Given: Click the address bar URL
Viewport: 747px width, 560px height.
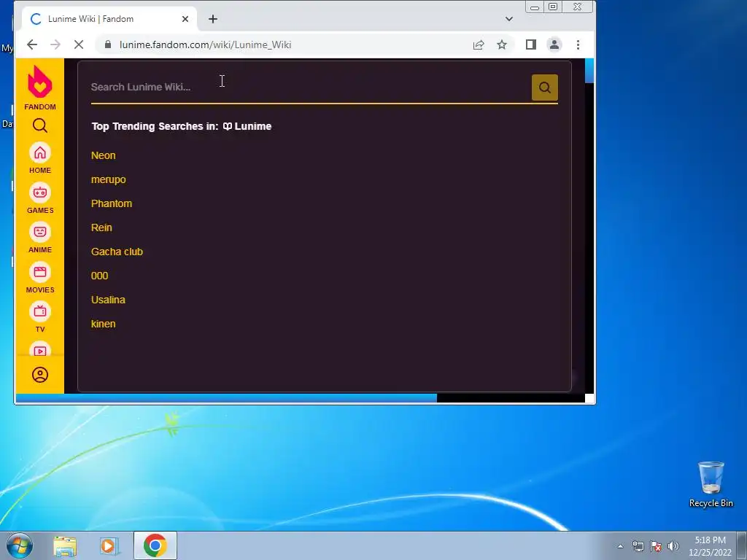Looking at the screenshot, I should 205,44.
